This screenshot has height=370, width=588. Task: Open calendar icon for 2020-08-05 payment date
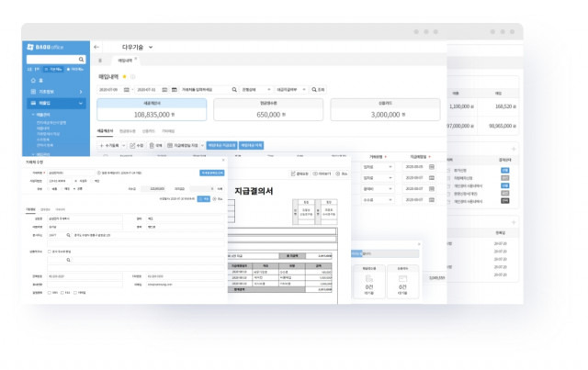432,167
